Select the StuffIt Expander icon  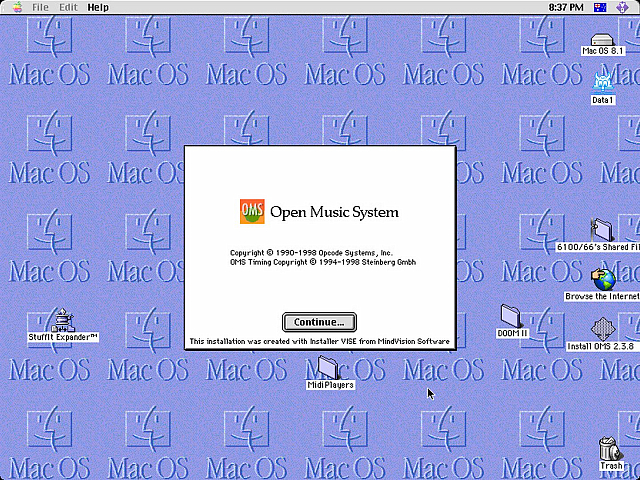[63, 320]
